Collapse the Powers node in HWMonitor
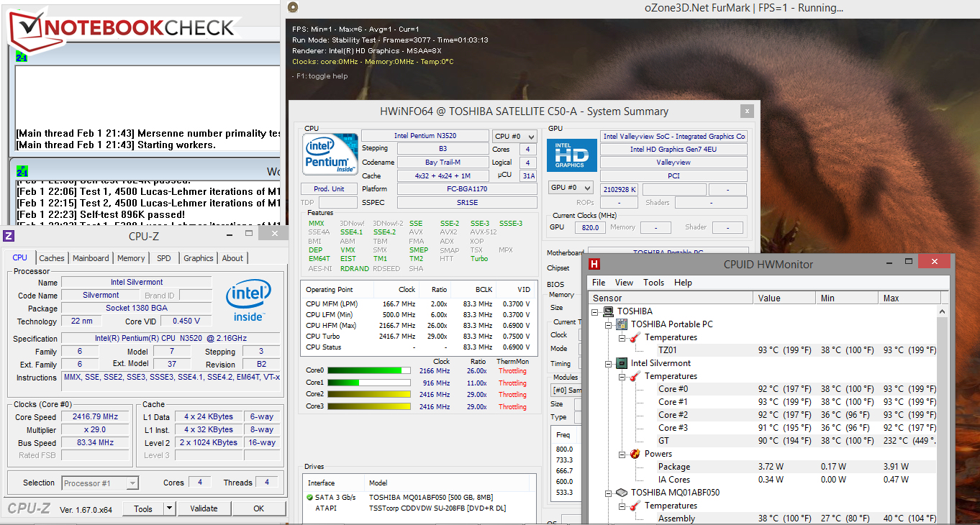The image size is (980, 525). 622,454
